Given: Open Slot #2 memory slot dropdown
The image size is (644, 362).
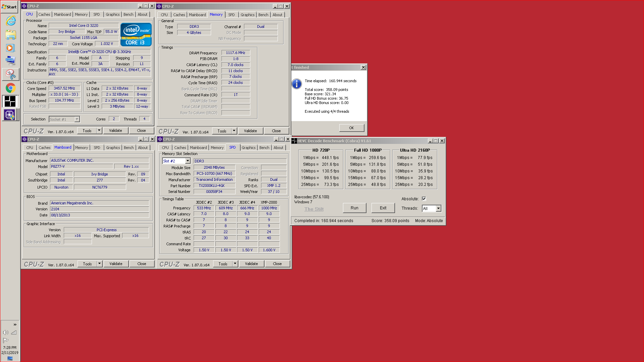Looking at the screenshot, I should (188, 161).
